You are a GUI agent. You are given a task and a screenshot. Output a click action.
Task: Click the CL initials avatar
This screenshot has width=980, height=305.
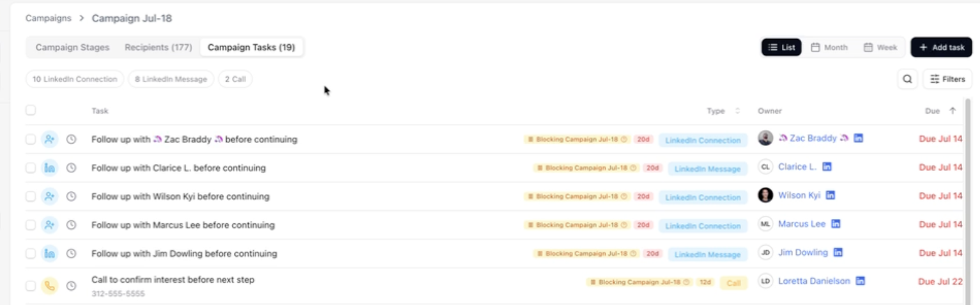pyautogui.click(x=765, y=167)
